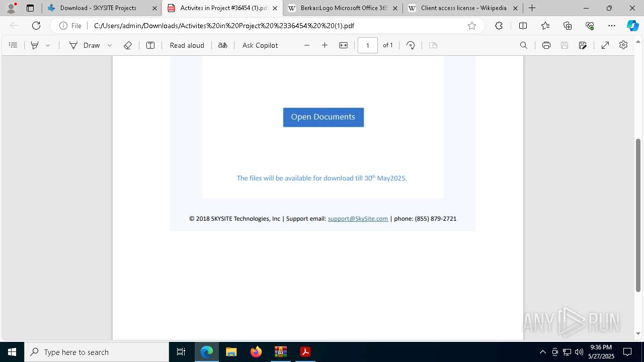Open a new browser tab
Viewport: 644px width, 362px height.
532,8
